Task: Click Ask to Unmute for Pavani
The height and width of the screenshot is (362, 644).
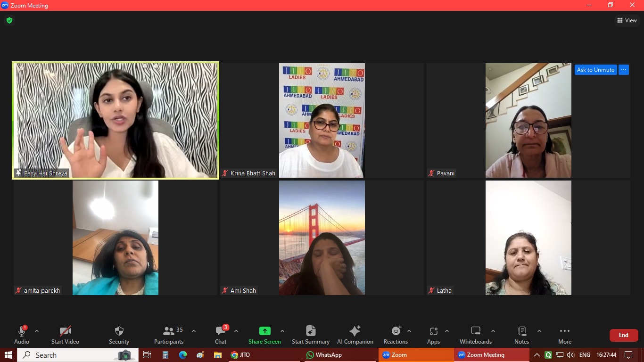Action: tap(595, 70)
